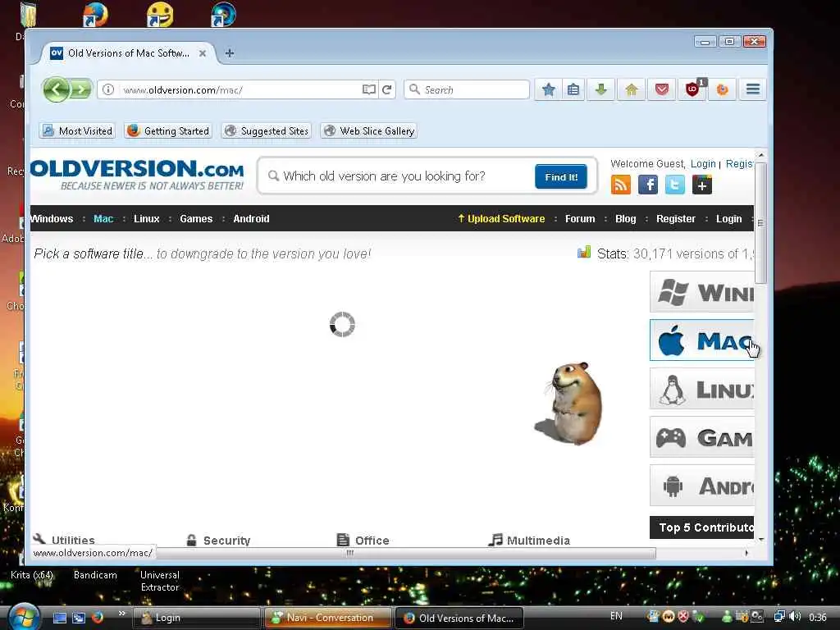
Task: Click the Windows platform tile in sidebar
Action: click(702, 292)
